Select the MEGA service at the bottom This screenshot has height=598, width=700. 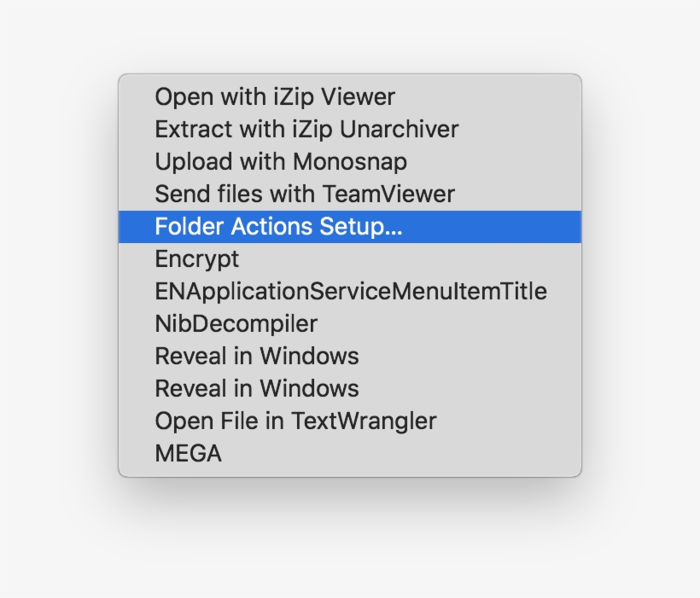point(187,453)
